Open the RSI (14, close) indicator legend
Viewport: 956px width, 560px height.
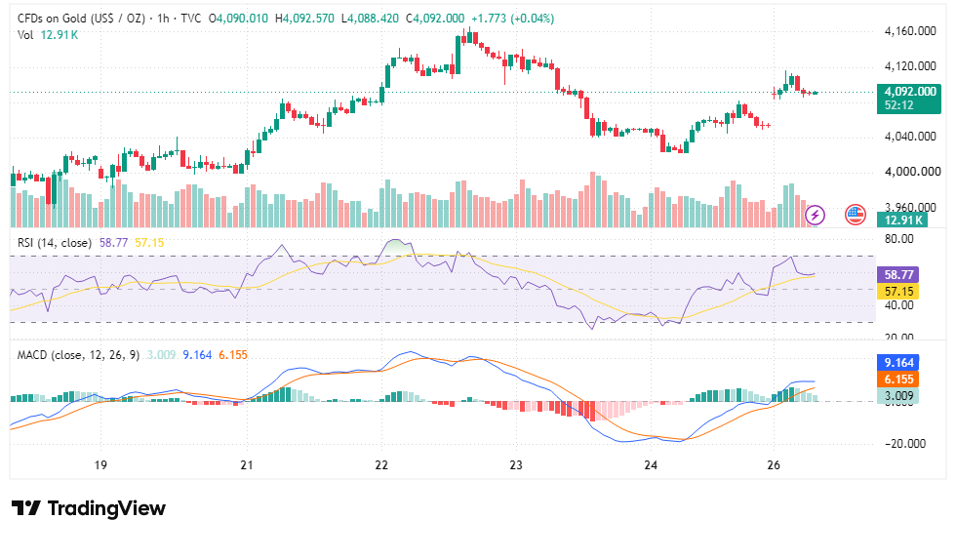55,243
